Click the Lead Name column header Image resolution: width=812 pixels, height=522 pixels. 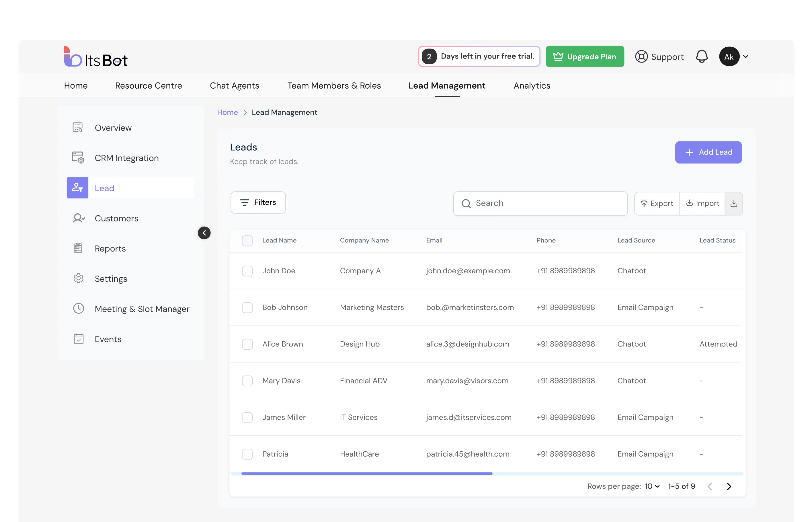[x=279, y=240]
